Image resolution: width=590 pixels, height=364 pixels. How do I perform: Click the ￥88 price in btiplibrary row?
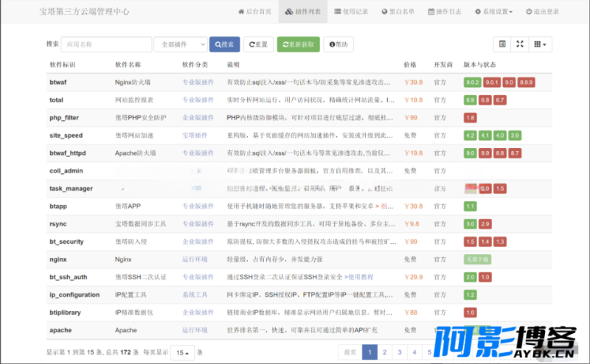411,312
